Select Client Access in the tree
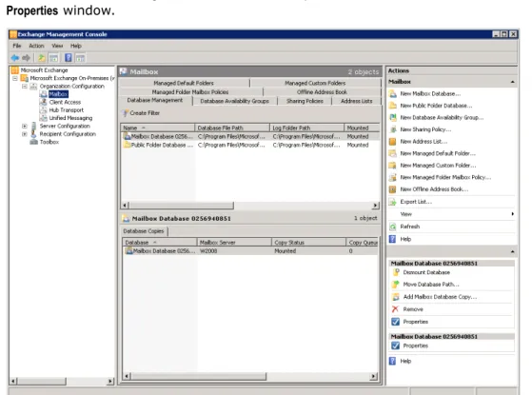 tap(65, 102)
